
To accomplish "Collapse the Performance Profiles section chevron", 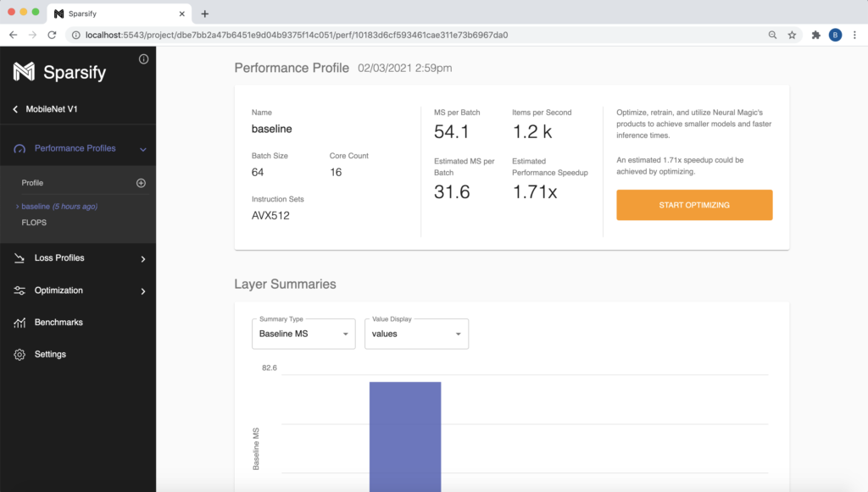I will tap(142, 149).
